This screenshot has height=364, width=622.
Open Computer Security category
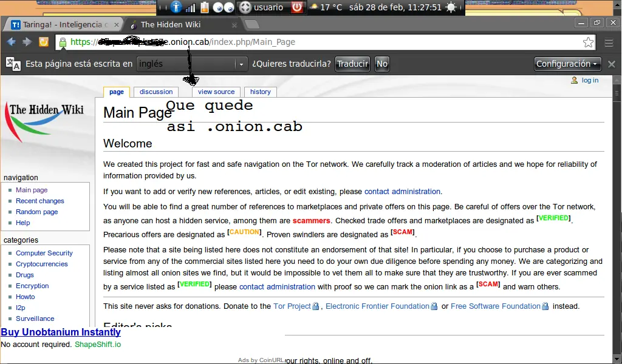tap(44, 253)
